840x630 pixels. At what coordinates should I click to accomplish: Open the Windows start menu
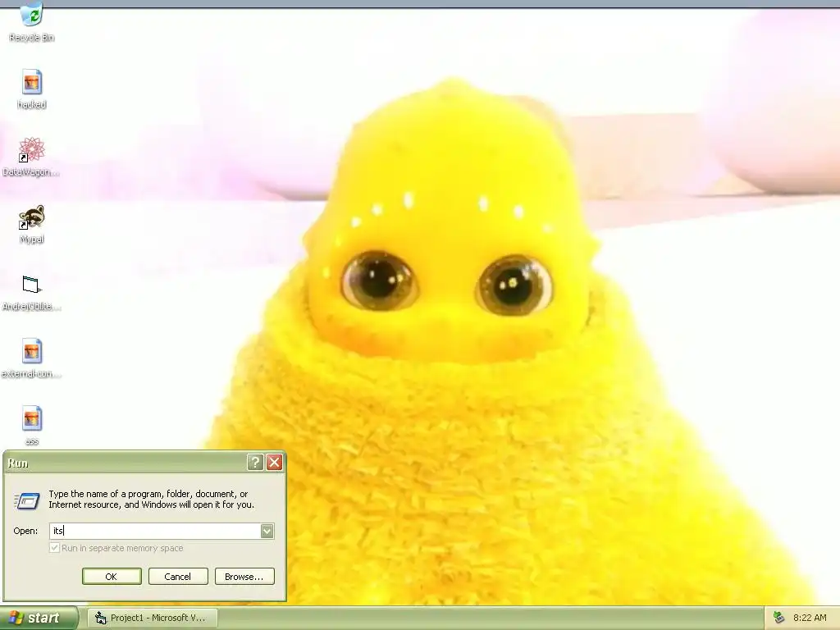[38, 618]
